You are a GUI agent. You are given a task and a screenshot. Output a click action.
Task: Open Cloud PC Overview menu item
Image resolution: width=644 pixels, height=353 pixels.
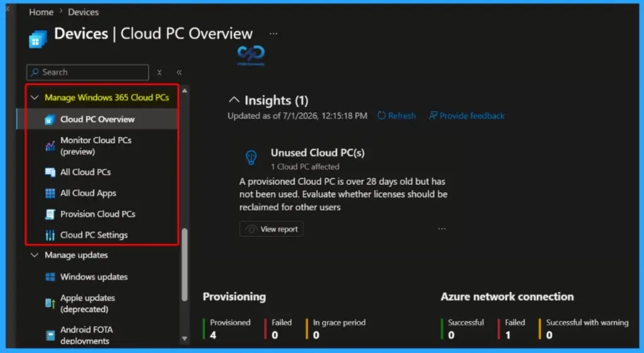click(x=97, y=119)
